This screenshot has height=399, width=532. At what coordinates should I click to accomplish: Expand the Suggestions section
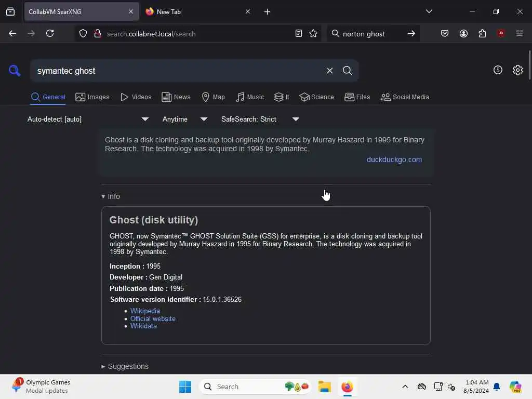tap(125, 366)
